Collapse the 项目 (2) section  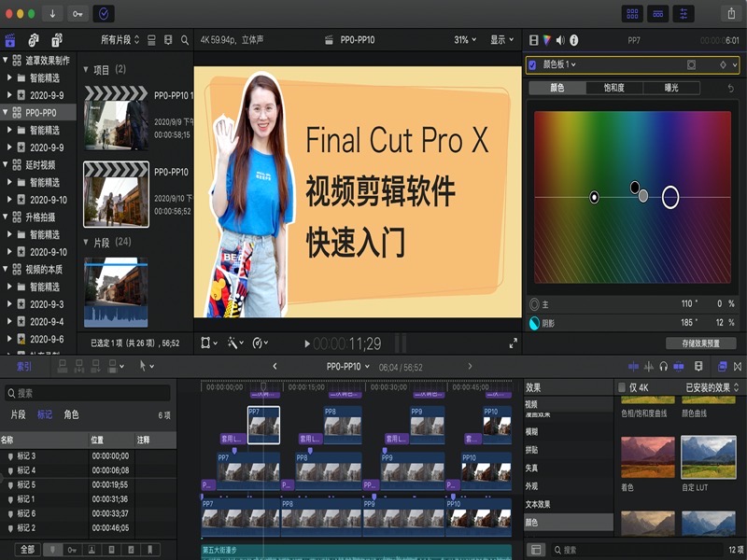click(x=86, y=69)
